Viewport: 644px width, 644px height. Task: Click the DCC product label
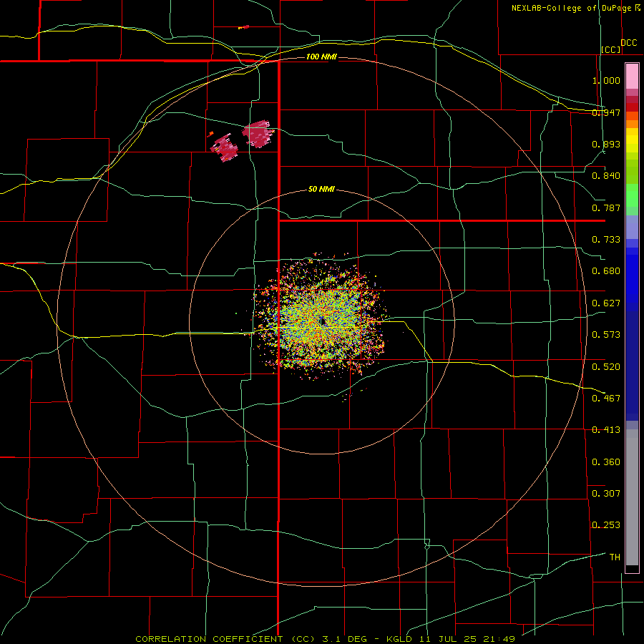point(628,43)
